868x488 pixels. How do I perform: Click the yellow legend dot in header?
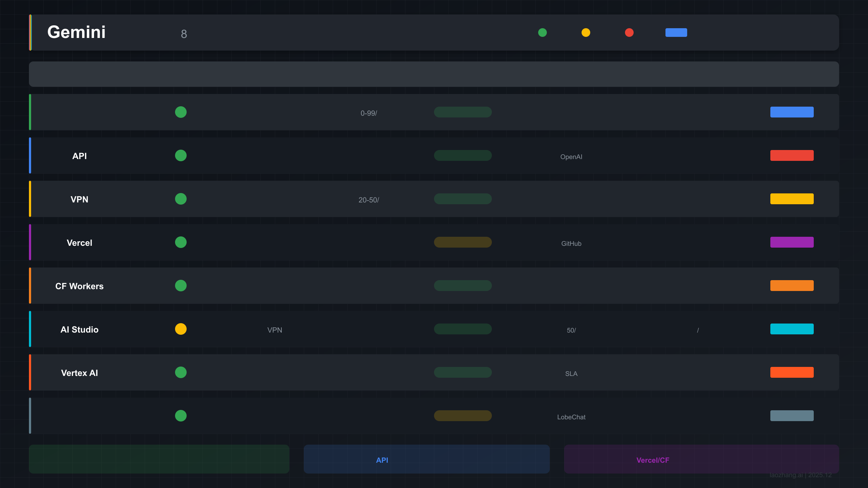[586, 33]
